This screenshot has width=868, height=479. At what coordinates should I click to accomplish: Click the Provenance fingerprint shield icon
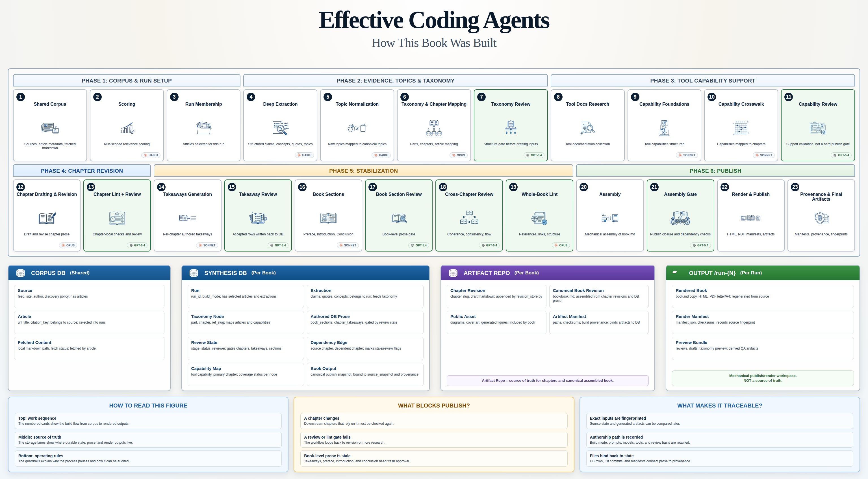coord(821,218)
